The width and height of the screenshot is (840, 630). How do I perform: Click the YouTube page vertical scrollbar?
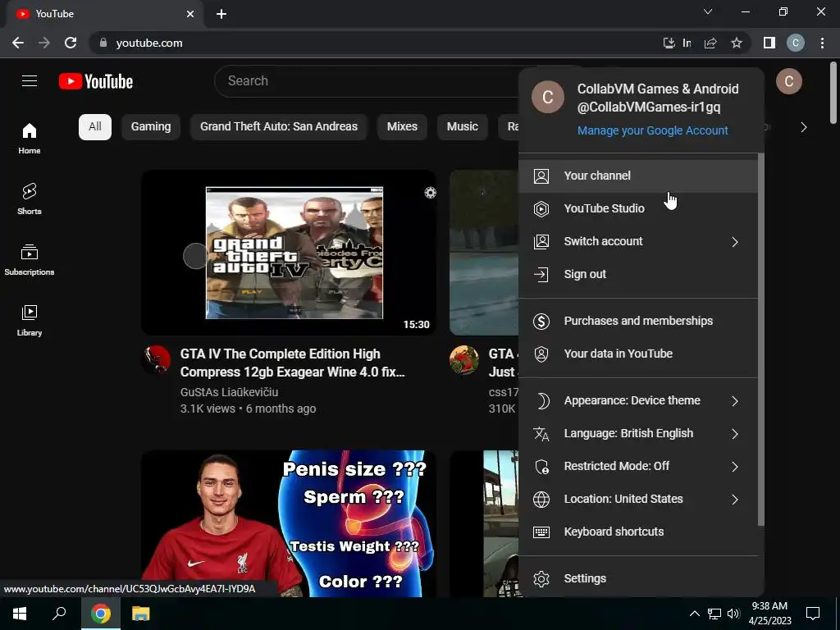click(833, 94)
